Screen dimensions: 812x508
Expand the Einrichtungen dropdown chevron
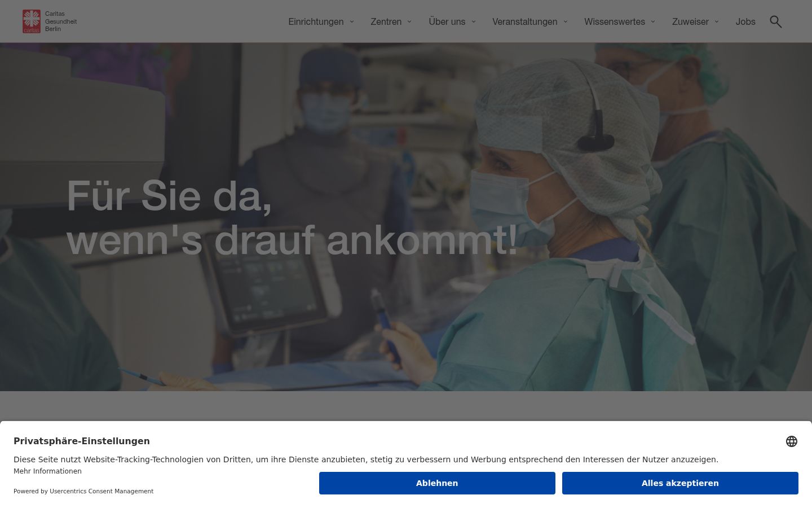(352, 21)
